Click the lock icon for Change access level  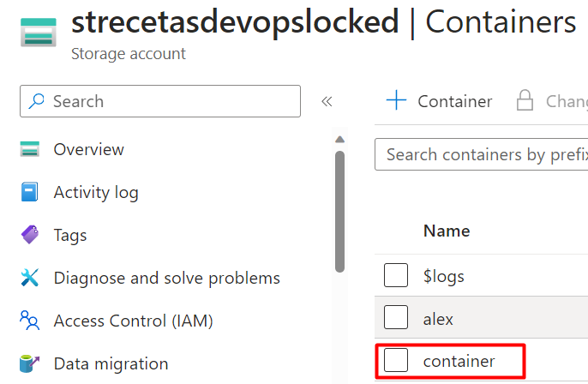click(525, 100)
